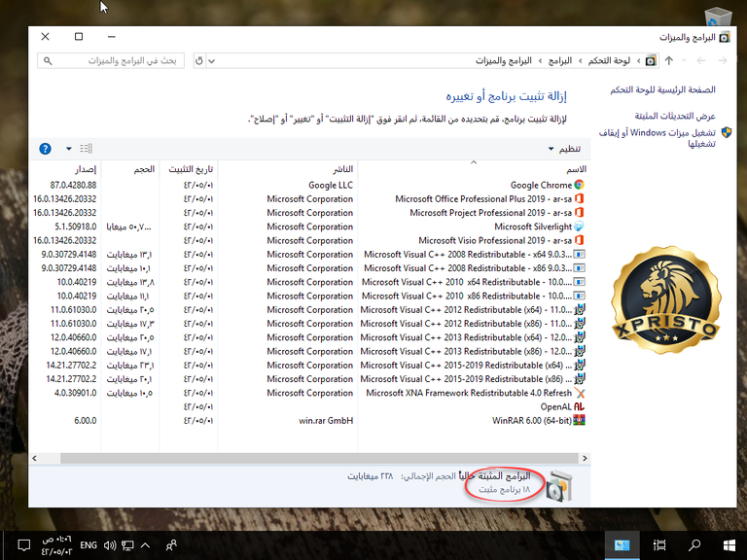The width and height of the screenshot is (747, 560).
Task: Click the scrollbar right arrow
Action: [x=585, y=458]
